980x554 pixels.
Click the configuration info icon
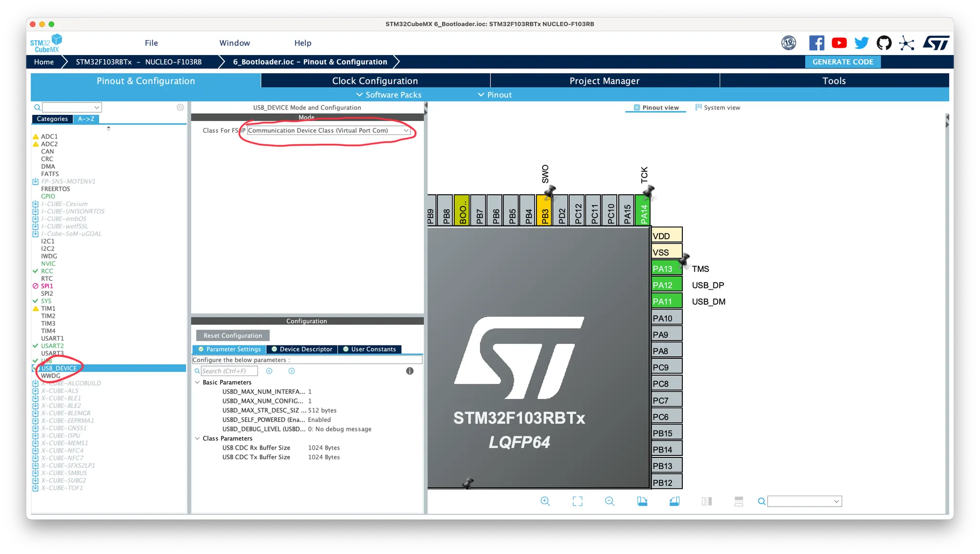pos(410,371)
